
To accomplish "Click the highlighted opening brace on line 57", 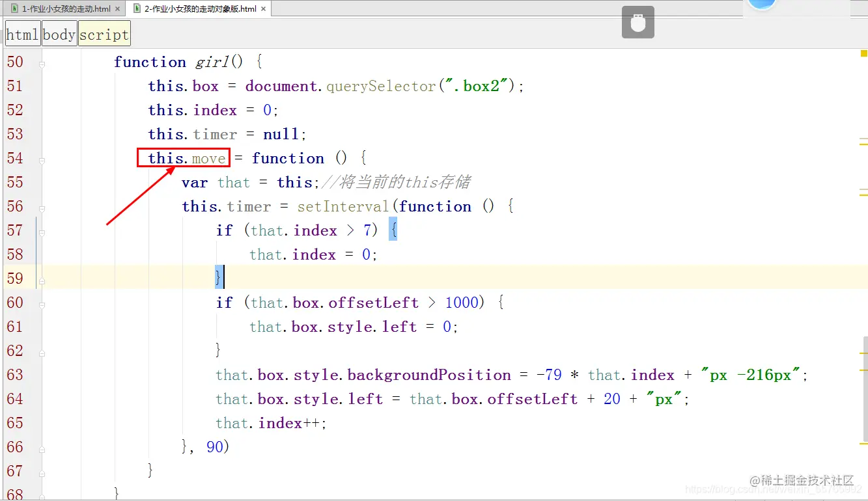I will (x=393, y=230).
